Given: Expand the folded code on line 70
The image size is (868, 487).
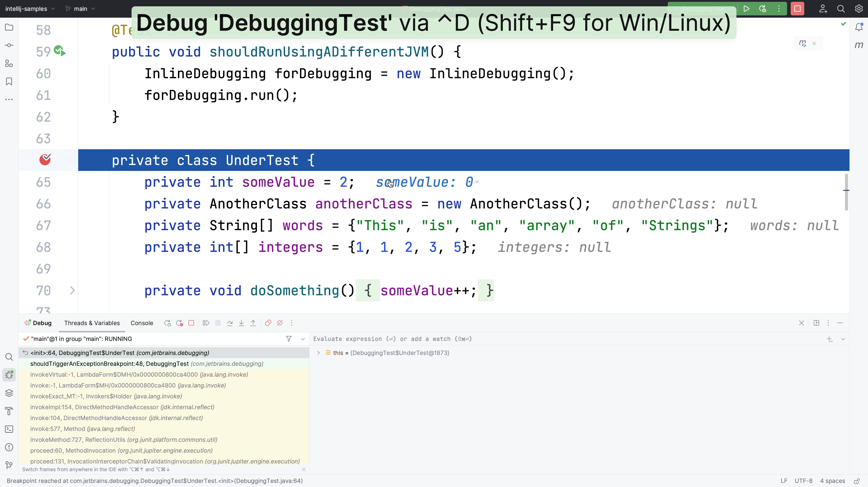Looking at the screenshot, I should [72, 290].
